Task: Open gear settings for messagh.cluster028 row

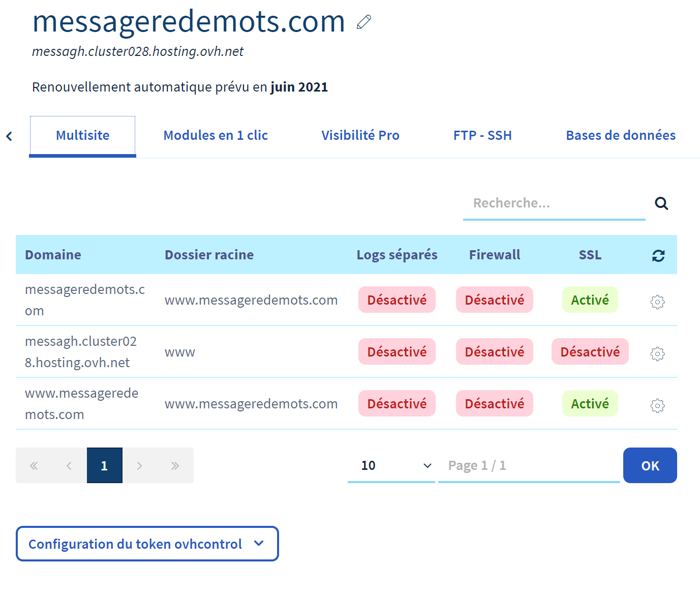Action: tap(657, 353)
